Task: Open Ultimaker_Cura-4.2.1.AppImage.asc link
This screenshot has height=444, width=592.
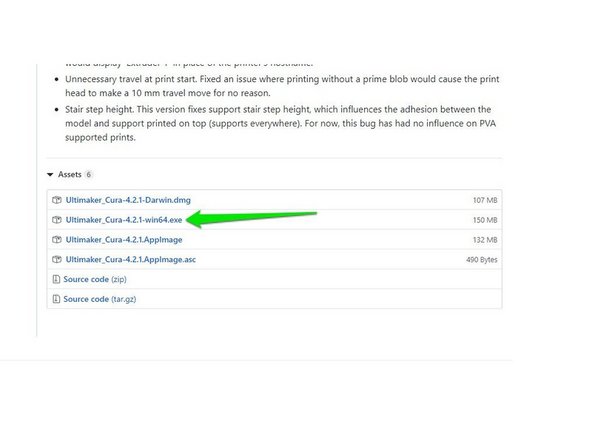Action: (x=131, y=259)
